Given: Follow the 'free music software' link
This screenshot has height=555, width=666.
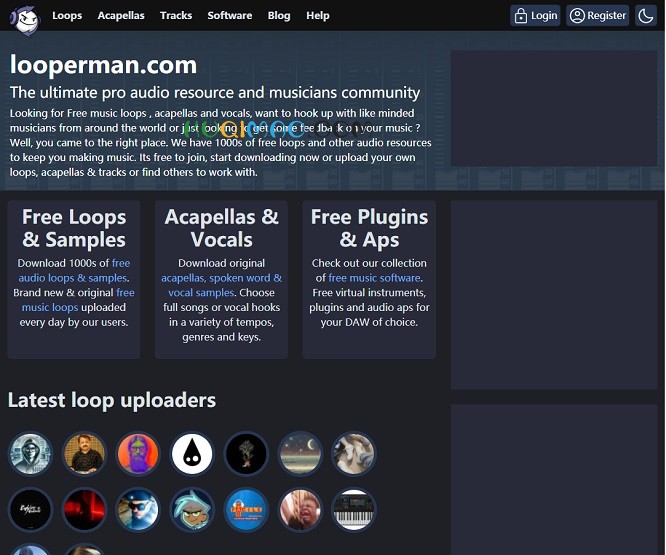Looking at the screenshot, I should pyautogui.click(x=374, y=278).
